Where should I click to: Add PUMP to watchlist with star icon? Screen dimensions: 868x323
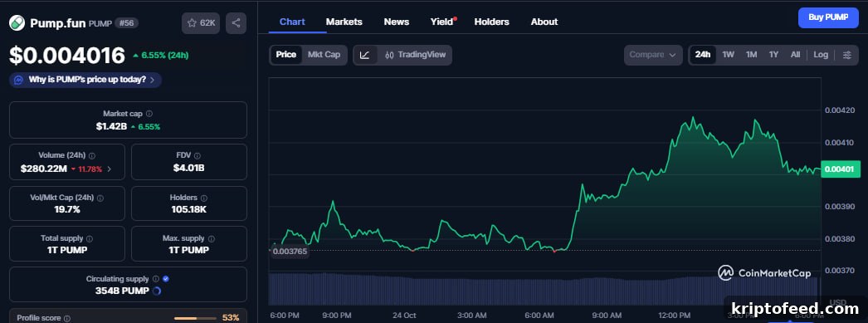pyautogui.click(x=192, y=22)
